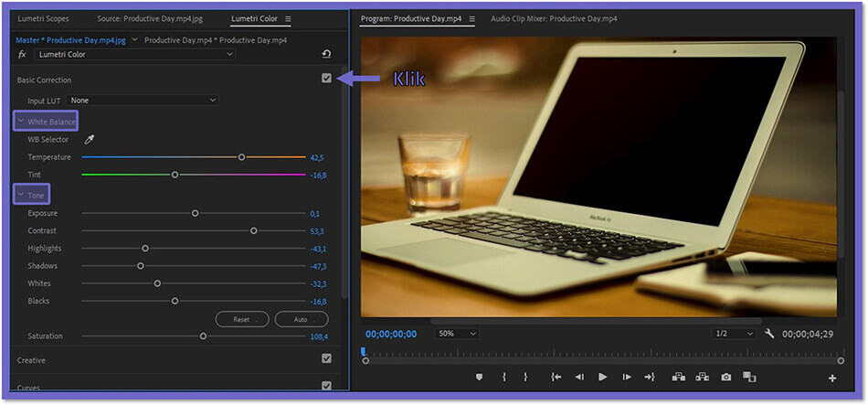Click the Contrast value 53,3
Screen dimensions: 868x405
[x=317, y=231]
